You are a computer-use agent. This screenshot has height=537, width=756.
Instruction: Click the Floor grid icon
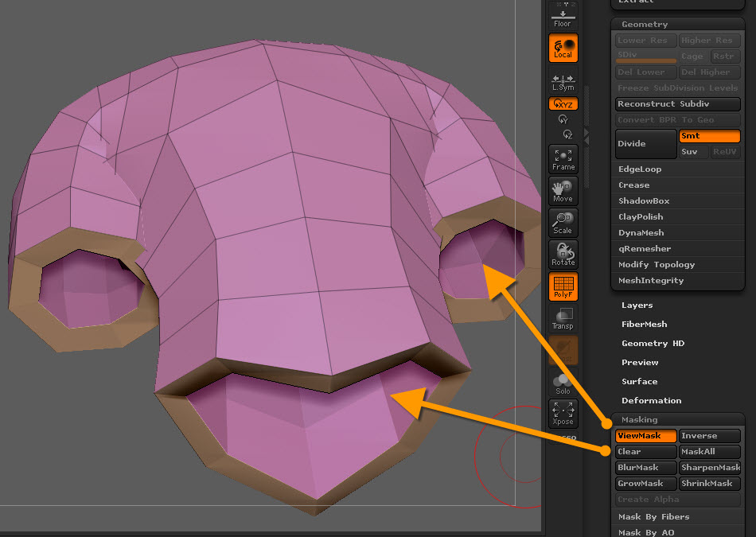[x=563, y=16]
